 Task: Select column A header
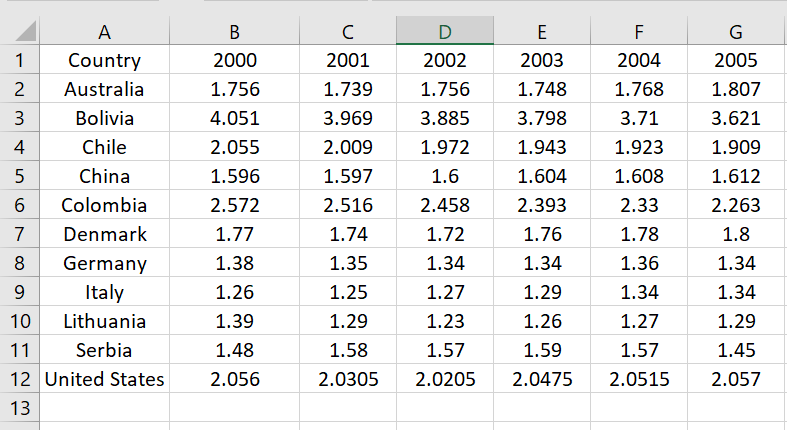pyautogui.click(x=104, y=32)
